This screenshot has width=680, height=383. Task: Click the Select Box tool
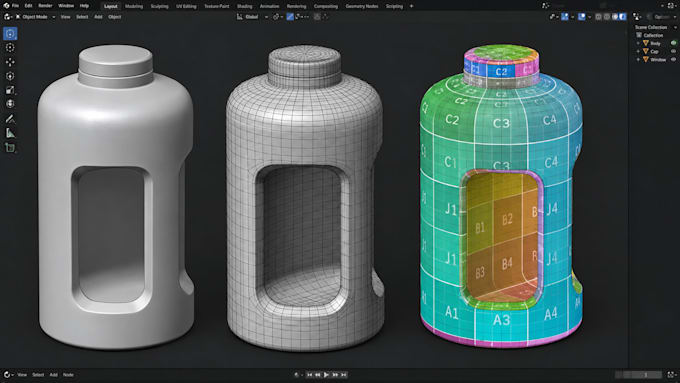click(10, 33)
